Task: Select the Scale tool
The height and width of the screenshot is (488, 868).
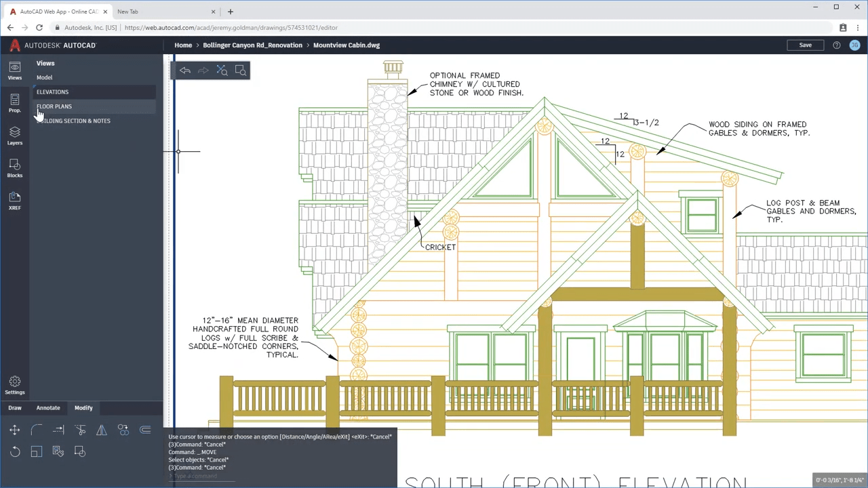Action: point(36,451)
